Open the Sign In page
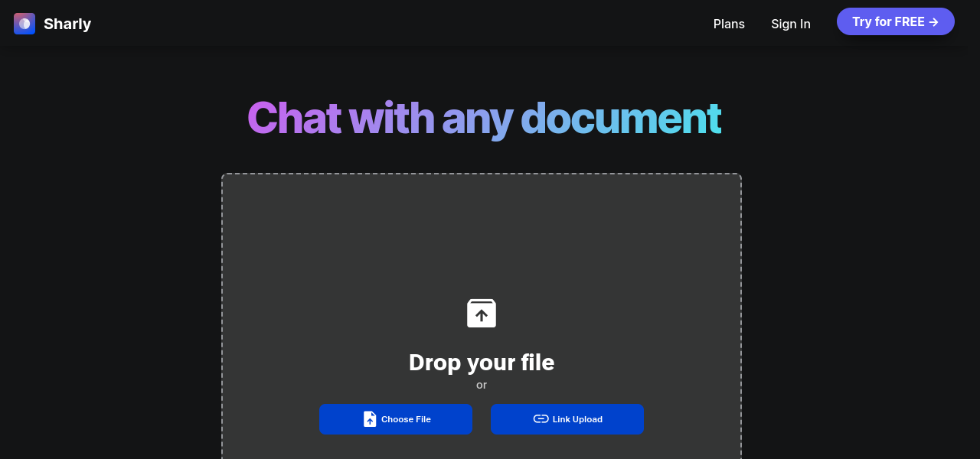Image resolution: width=980 pixels, height=459 pixels. pos(790,24)
